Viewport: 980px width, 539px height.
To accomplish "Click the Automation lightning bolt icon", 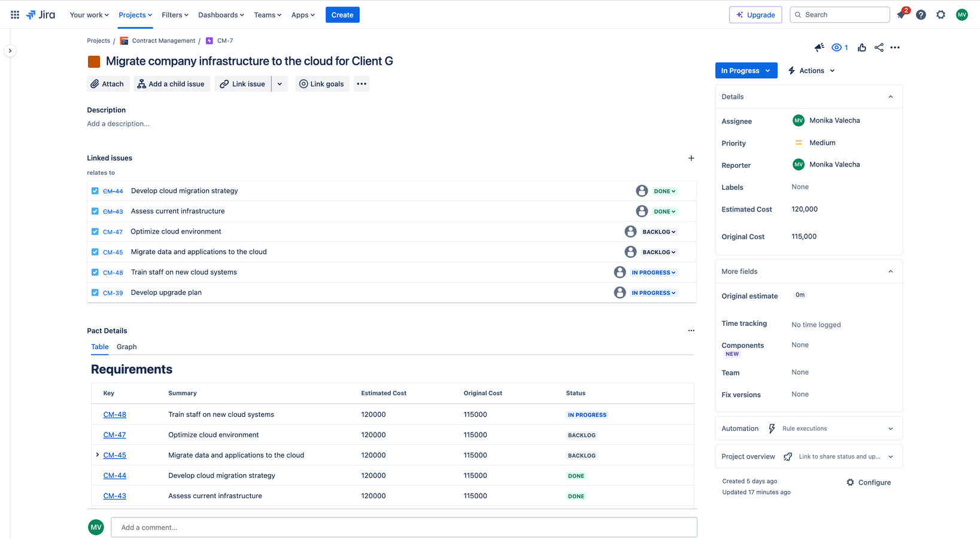I will [772, 429].
